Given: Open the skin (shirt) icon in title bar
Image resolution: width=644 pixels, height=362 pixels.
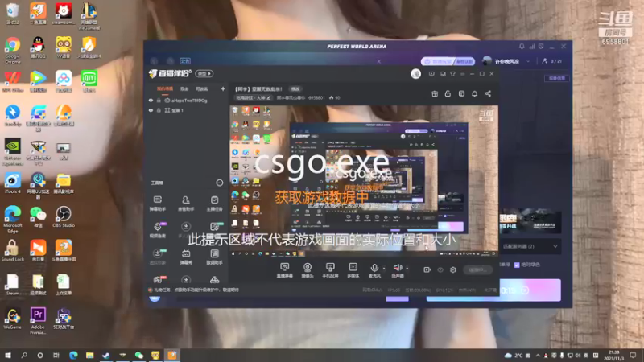Looking at the screenshot, I should click(x=452, y=74).
